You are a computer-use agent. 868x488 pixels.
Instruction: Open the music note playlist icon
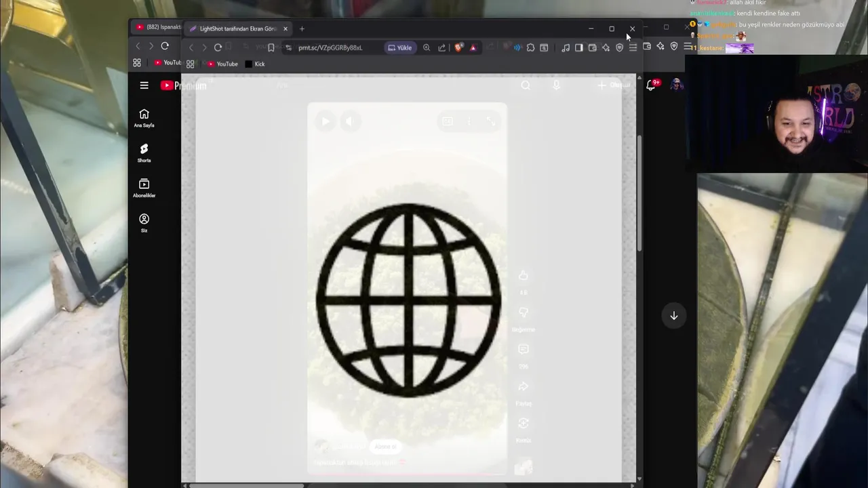(566, 47)
